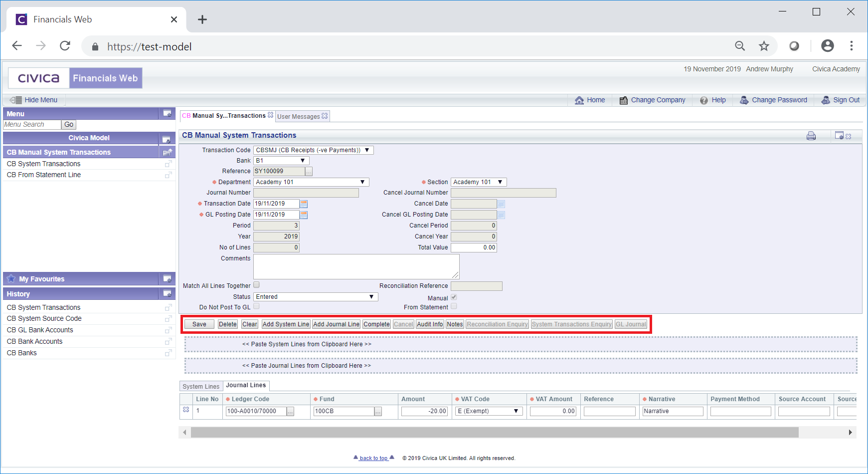This screenshot has width=868, height=474.
Task: Click the Narrative field in line 1
Action: point(673,411)
